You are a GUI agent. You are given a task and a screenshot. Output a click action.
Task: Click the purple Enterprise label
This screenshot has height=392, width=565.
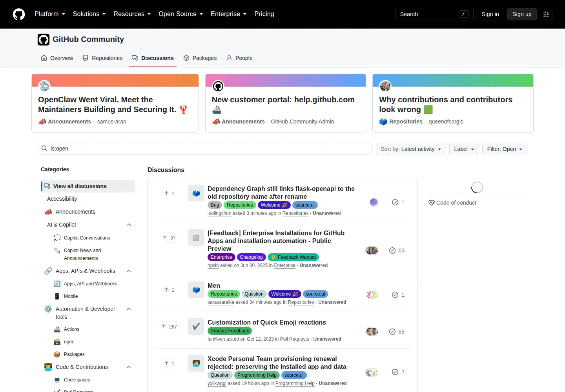(x=221, y=257)
